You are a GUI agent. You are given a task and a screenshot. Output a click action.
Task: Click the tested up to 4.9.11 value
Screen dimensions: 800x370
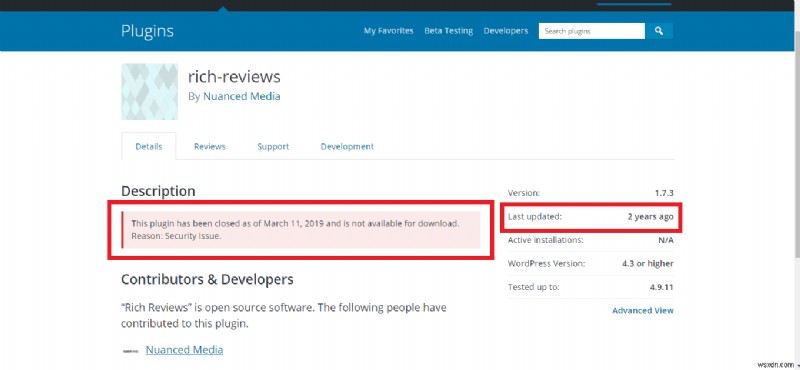click(x=661, y=287)
